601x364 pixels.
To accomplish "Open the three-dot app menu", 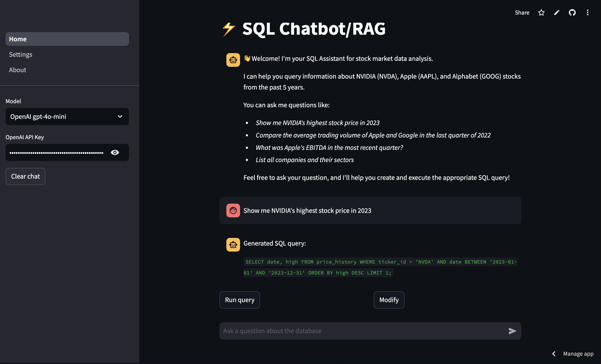I will click(x=587, y=13).
